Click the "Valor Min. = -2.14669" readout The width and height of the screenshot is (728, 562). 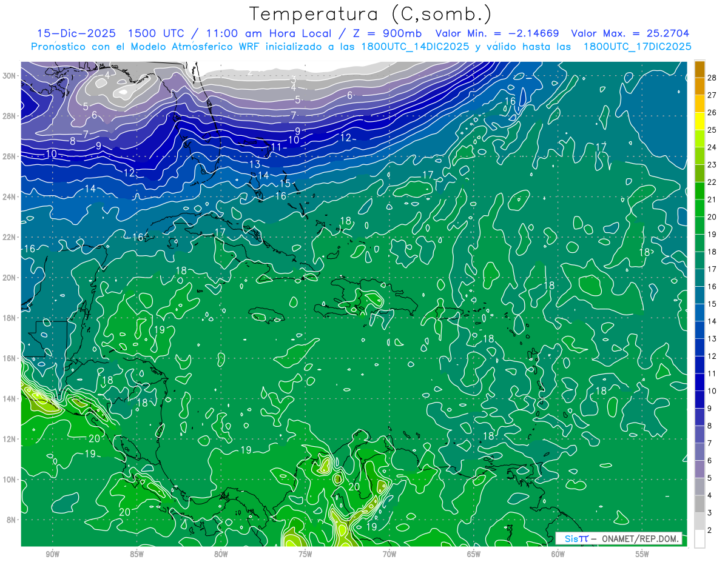(x=497, y=33)
